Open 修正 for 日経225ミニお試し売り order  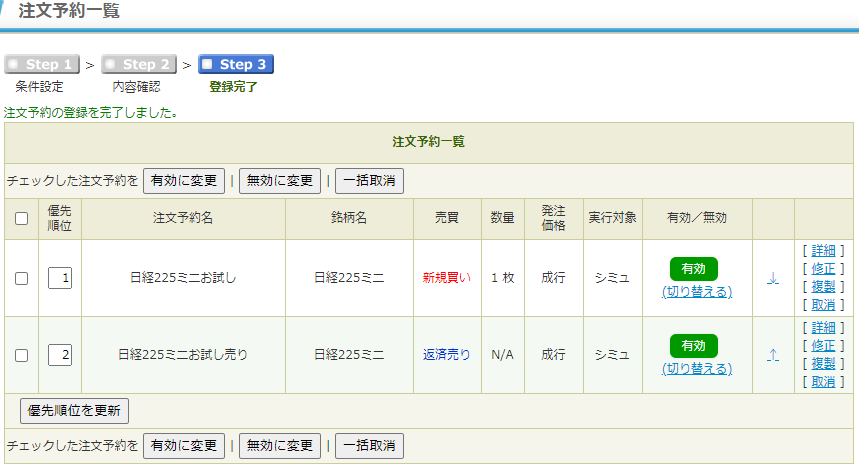[x=823, y=346]
